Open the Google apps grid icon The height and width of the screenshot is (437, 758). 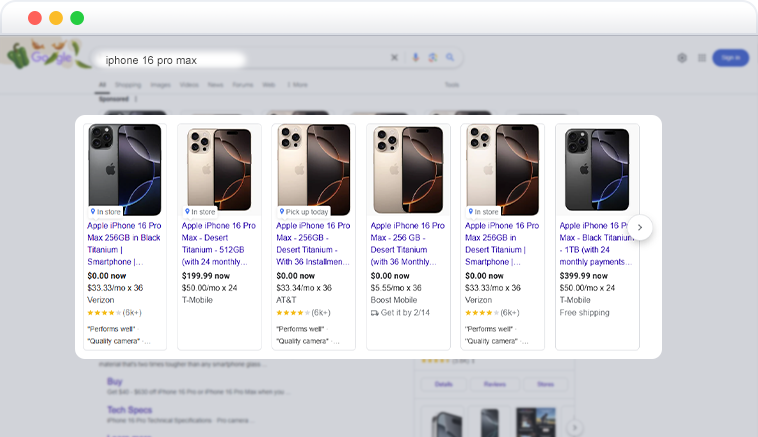pyautogui.click(x=702, y=58)
